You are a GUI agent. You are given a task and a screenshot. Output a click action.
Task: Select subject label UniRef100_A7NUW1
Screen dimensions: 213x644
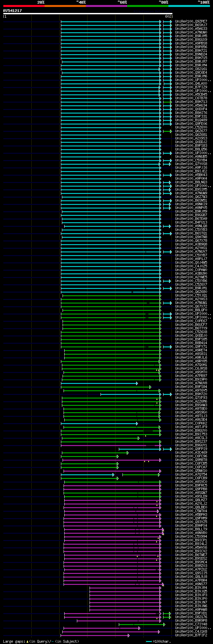point(191,303)
